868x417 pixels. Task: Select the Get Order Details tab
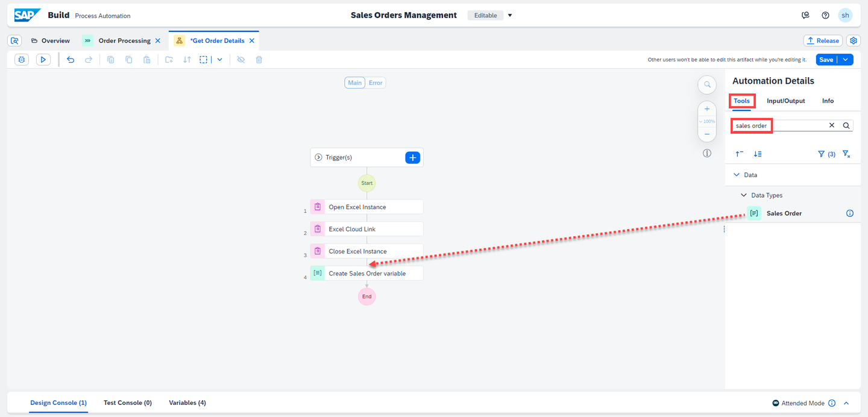pyautogui.click(x=217, y=40)
